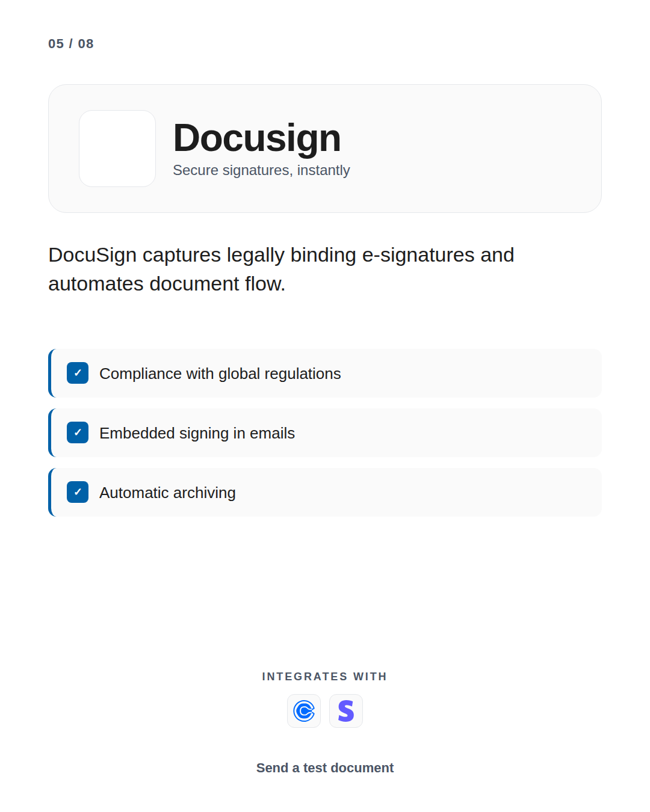The image size is (650, 812).
Task: Click the Embedded signing in emails text
Action: pyautogui.click(x=197, y=433)
